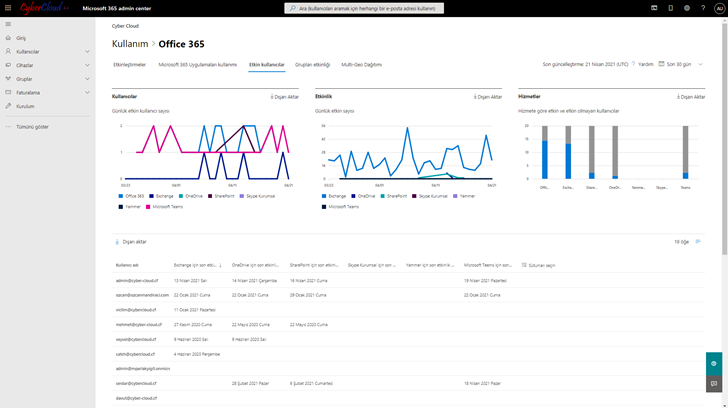
Task: Click the Yardım help icon near date
Action: [x=633, y=64]
